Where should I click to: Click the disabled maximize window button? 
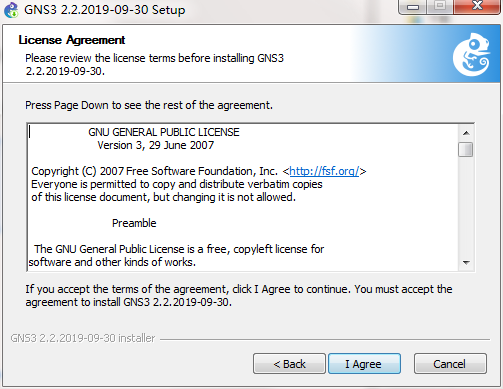tap(440, 6)
